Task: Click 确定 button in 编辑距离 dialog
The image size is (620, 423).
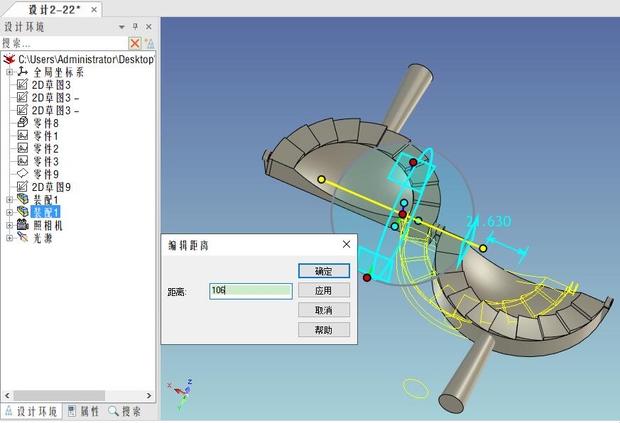Action: click(x=324, y=271)
